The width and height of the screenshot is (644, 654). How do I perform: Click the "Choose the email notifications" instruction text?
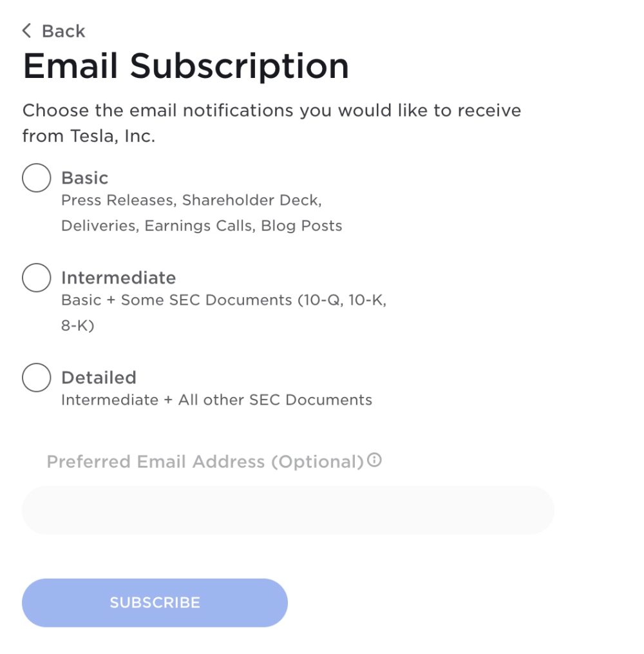[x=271, y=110]
